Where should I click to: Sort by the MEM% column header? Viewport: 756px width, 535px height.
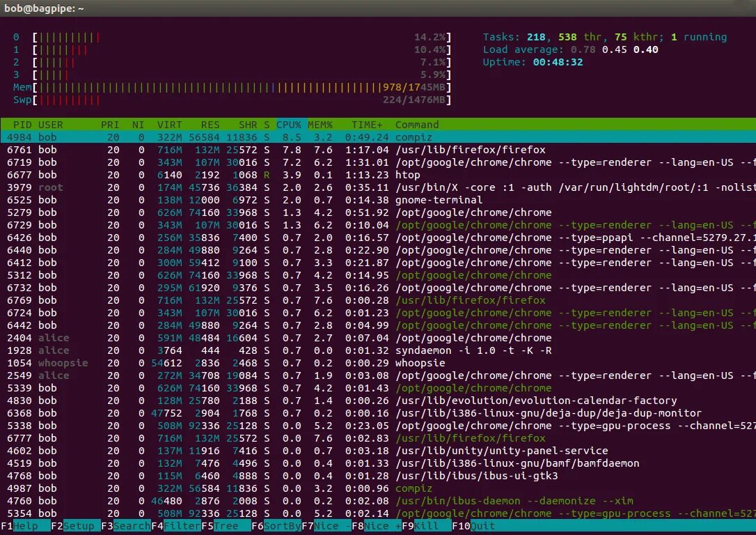[320, 125]
